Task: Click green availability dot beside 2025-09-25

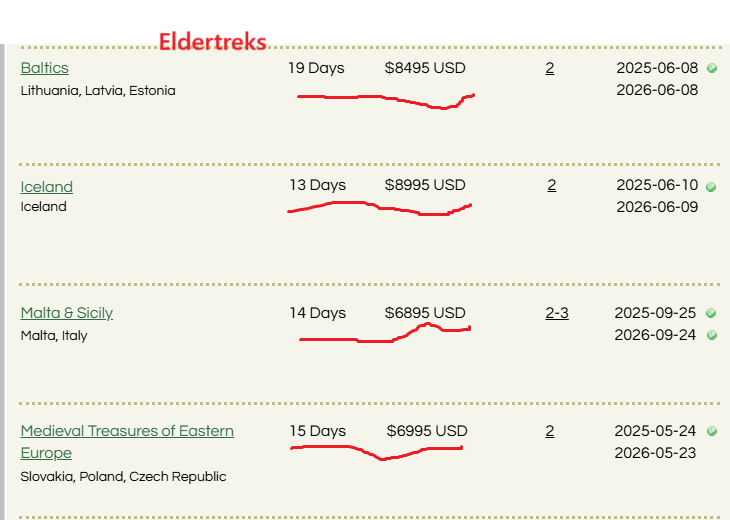Action: [711, 313]
